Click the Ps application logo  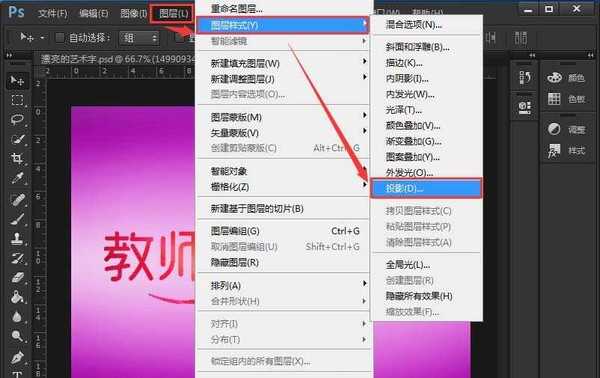pyautogui.click(x=16, y=12)
